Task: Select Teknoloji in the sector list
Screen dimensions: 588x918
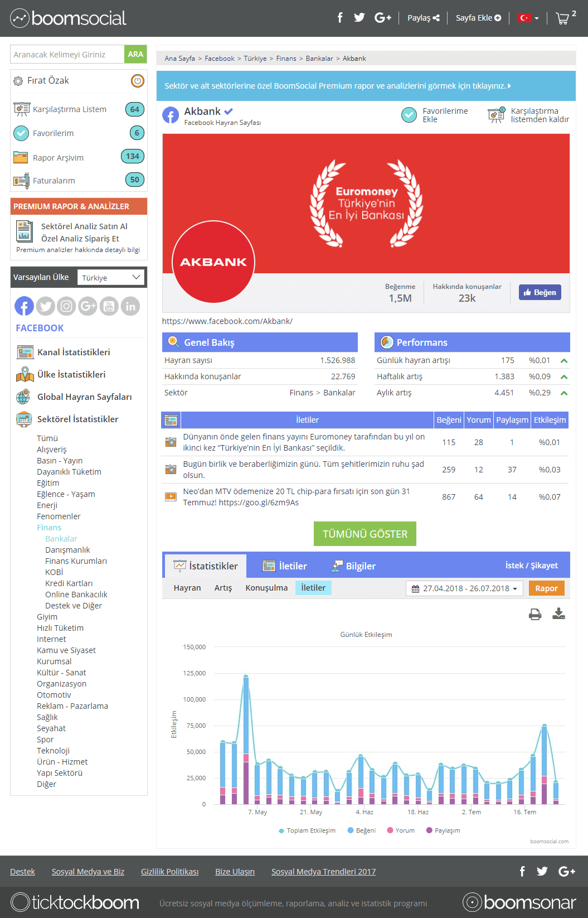Action: [54, 751]
